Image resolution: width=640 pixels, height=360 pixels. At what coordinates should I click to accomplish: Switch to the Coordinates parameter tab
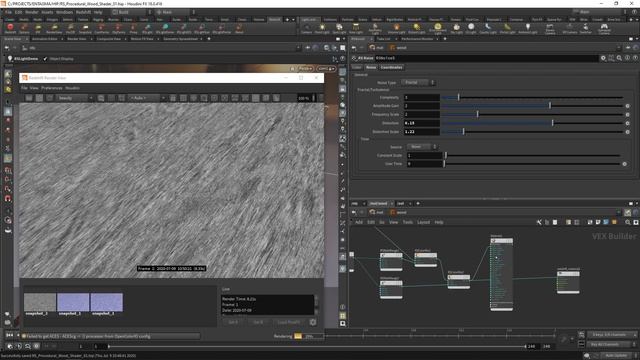[x=391, y=67]
